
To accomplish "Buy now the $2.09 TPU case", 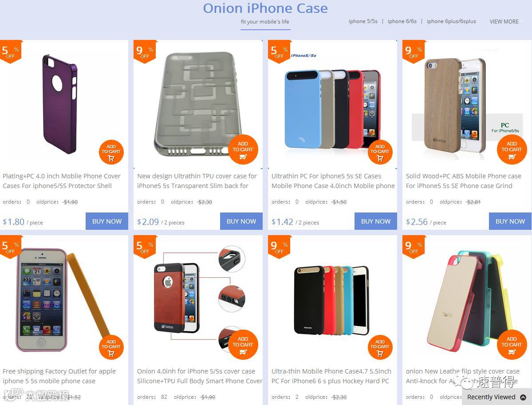I will 241,221.
